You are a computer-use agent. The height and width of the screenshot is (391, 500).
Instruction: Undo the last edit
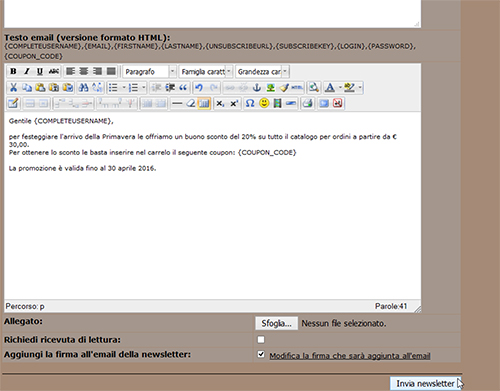click(x=199, y=87)
